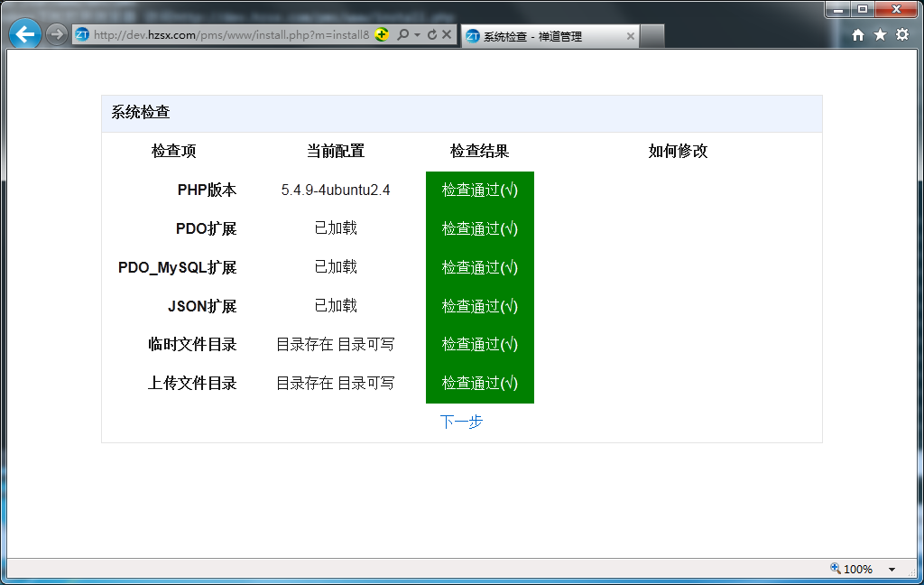Click the 系统检查 panel heading
Viewport: 924px width, 585px height.
(x=140, y=112)
